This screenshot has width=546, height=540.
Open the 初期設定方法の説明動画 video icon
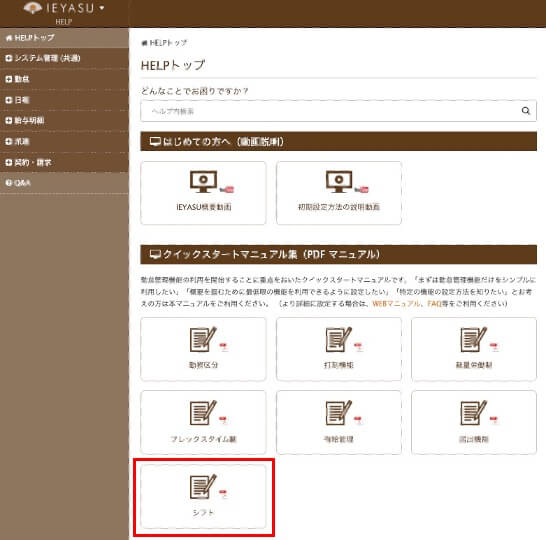tap(339, 181)
